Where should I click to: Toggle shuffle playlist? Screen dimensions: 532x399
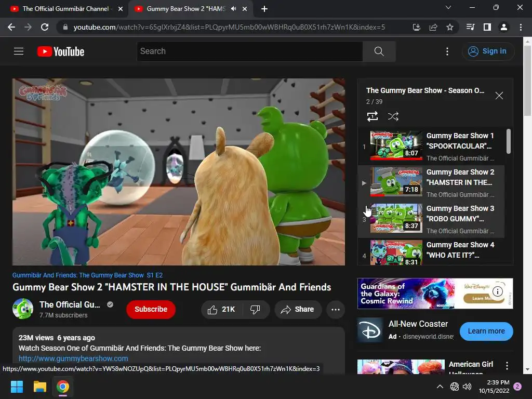pos(393,116)
